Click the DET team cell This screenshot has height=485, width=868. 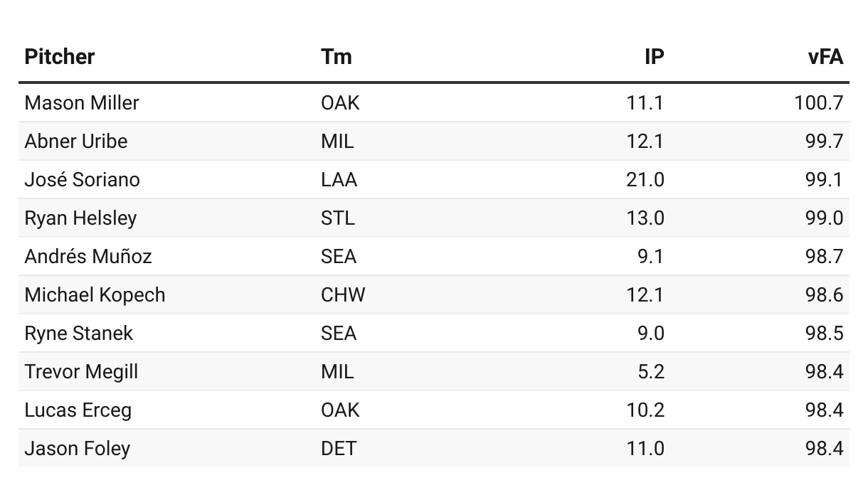(x=338, y=449)
